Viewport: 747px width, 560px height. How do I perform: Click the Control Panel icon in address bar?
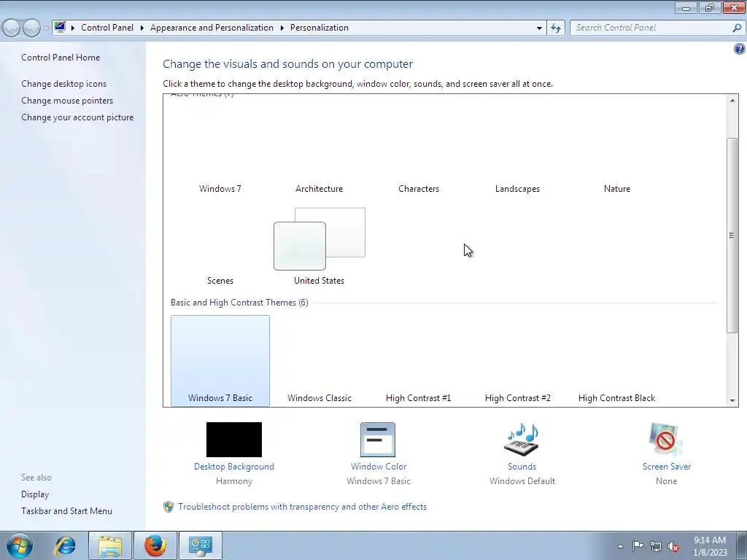pos(60,27)
